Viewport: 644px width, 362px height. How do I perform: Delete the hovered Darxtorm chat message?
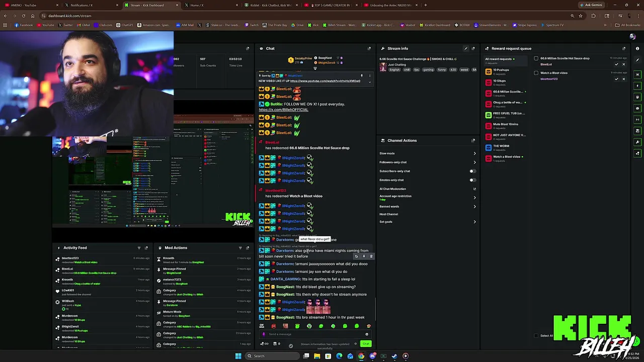371,256
